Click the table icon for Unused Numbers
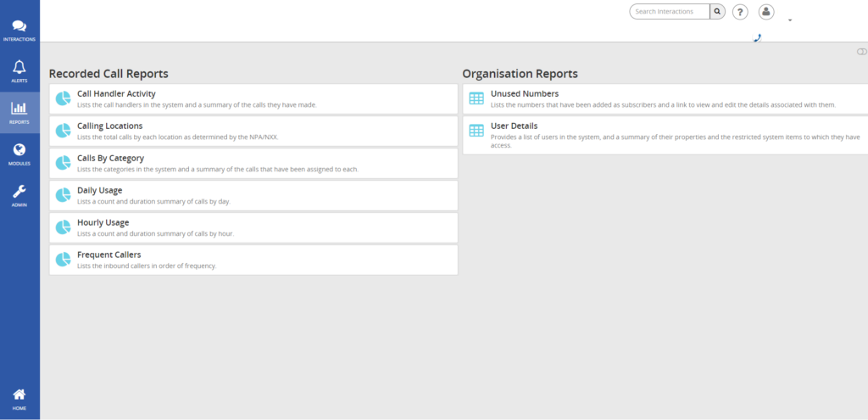868x420 pixels. coord(476,98)
